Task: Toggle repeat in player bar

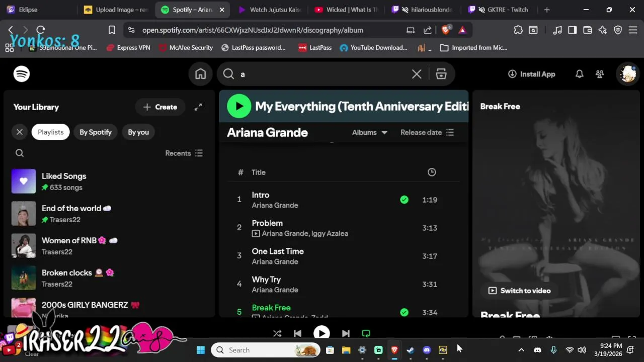Action: (x=366, y=333)
